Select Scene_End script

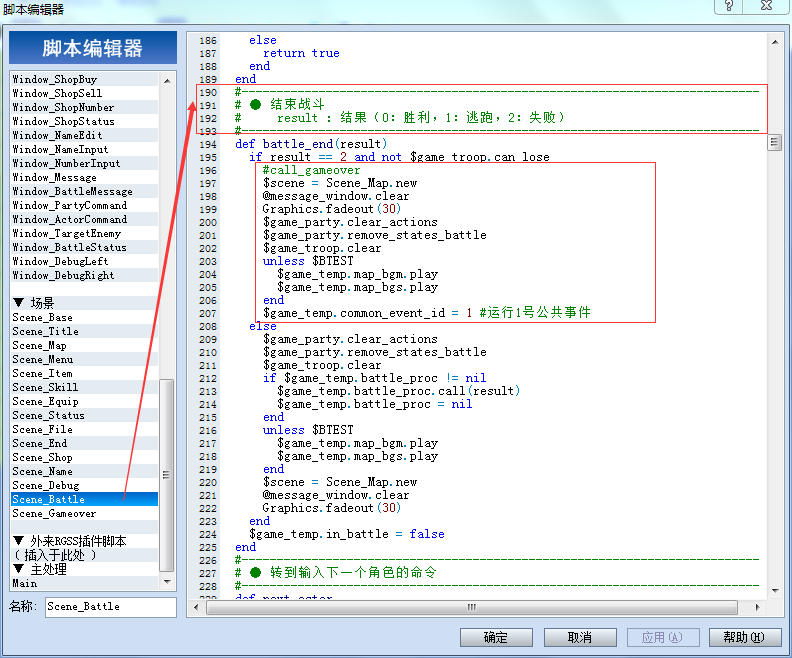click(x=85, y=444)
